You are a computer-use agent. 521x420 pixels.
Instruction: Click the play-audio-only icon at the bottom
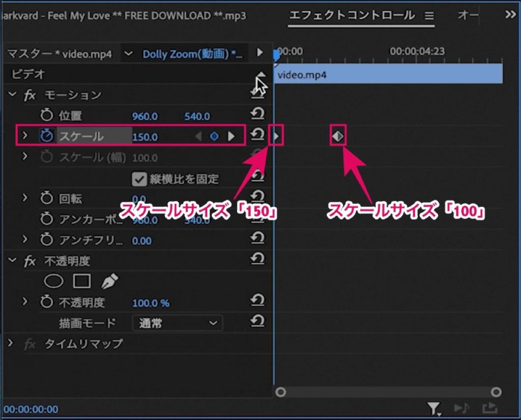coord(461,408)
